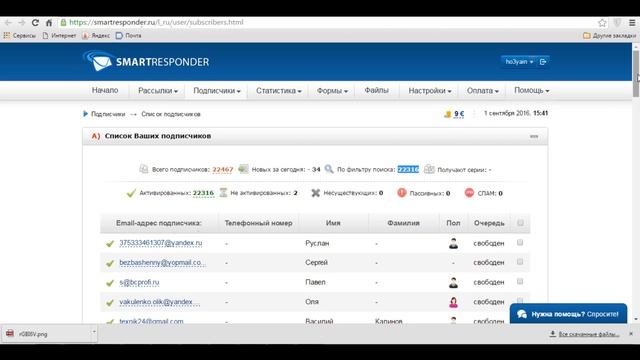
Task: Expand the Настройки menu
Action: (430, 91)
